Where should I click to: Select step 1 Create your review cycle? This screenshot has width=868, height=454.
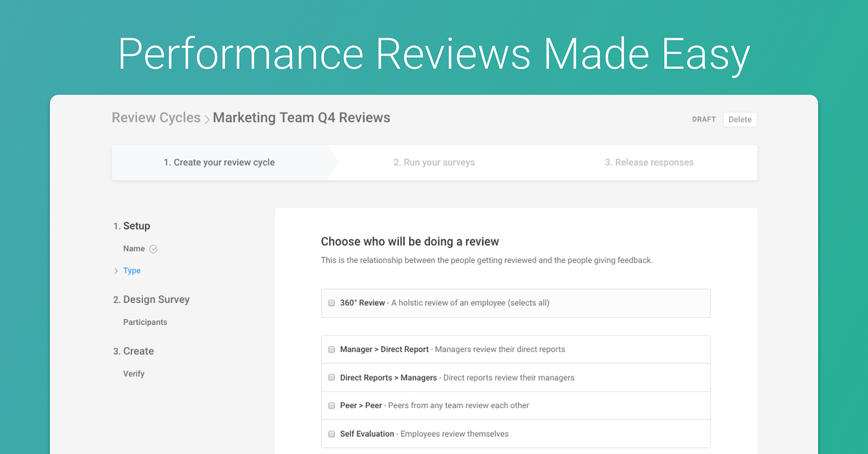pos(219,162)
